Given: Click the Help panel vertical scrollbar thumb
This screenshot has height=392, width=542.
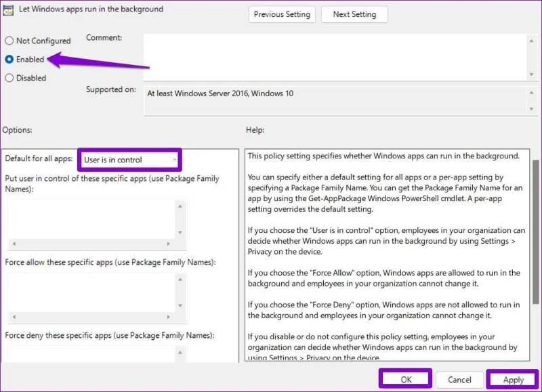Looking at the screenshot, I should point(536,232).
